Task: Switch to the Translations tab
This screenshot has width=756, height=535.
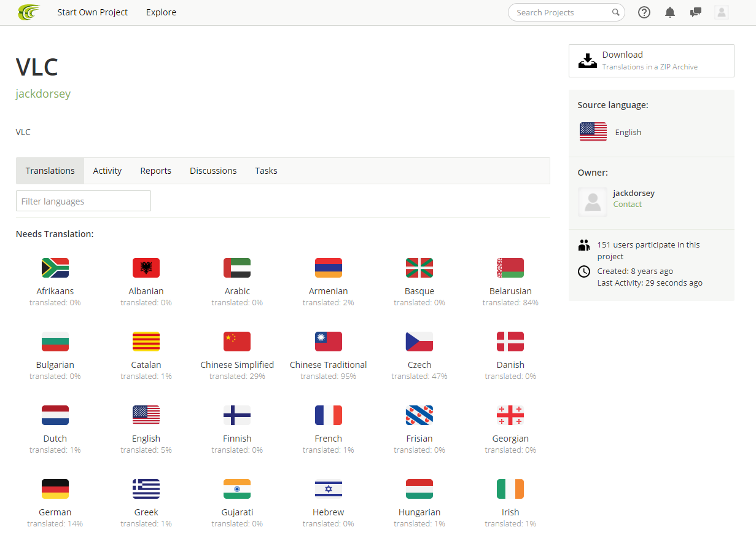Action: 50,171
